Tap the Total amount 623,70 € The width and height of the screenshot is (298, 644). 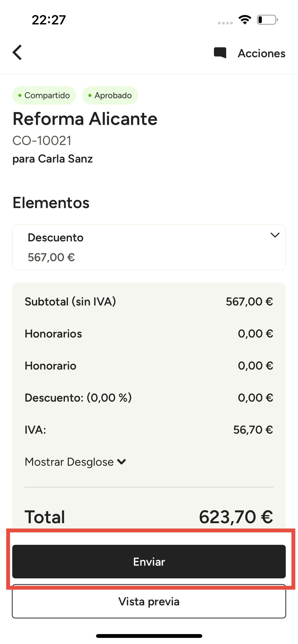[x=236, y=517]
